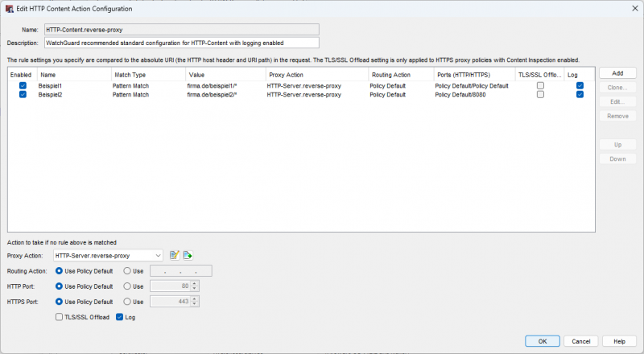
Task: Click the WatchGuard icon in title bar
Action: (9, 9)
